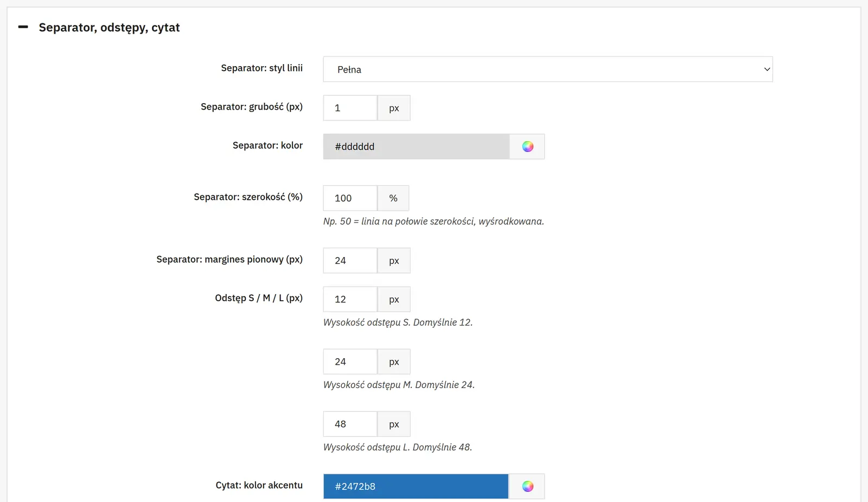Click the separator vertical margin input
The height and width of the screenshot is (502, 868).
coord(350,260)
